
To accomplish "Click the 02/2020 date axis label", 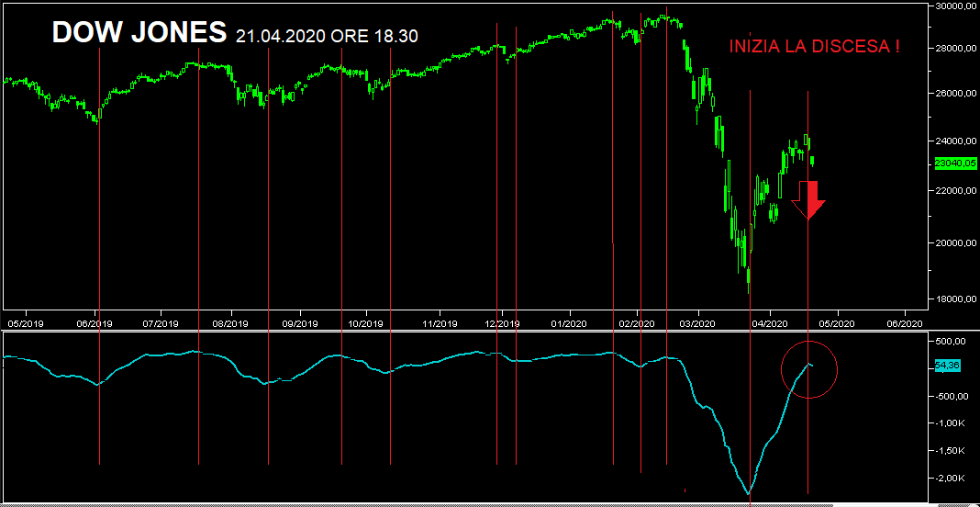I will pyautogui.click(x=637, y=323).
